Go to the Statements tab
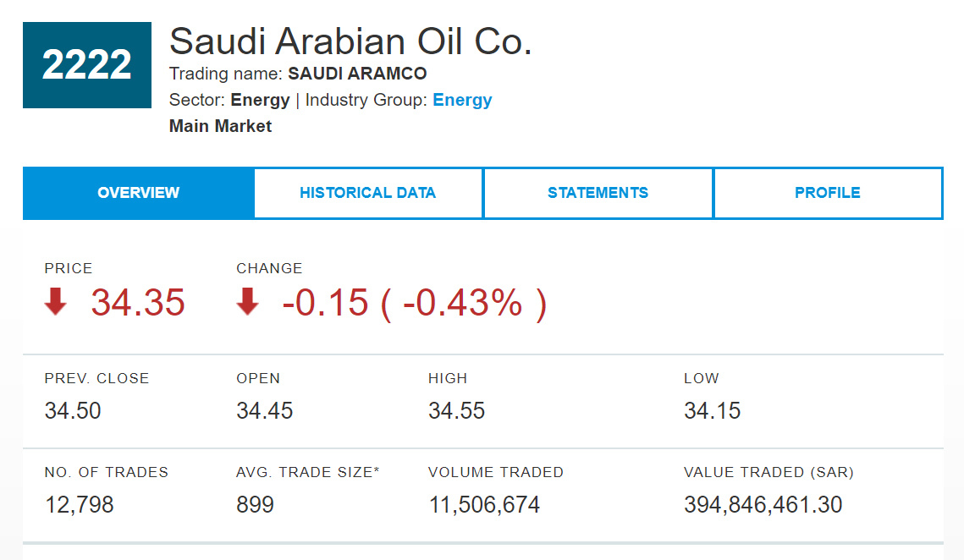 598,193
